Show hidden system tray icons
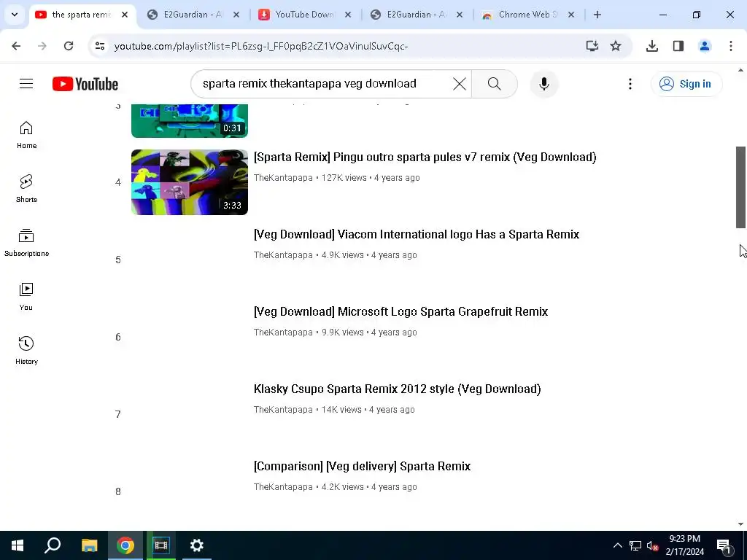Viewport: 747px width, 560px height. point(617,545)
